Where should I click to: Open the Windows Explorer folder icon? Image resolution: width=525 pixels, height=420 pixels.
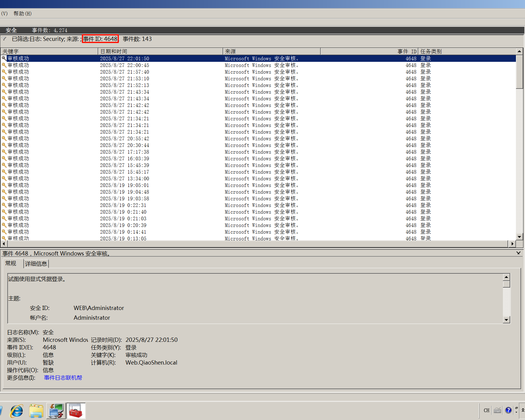pyautogui.click(x=36, y=411)
